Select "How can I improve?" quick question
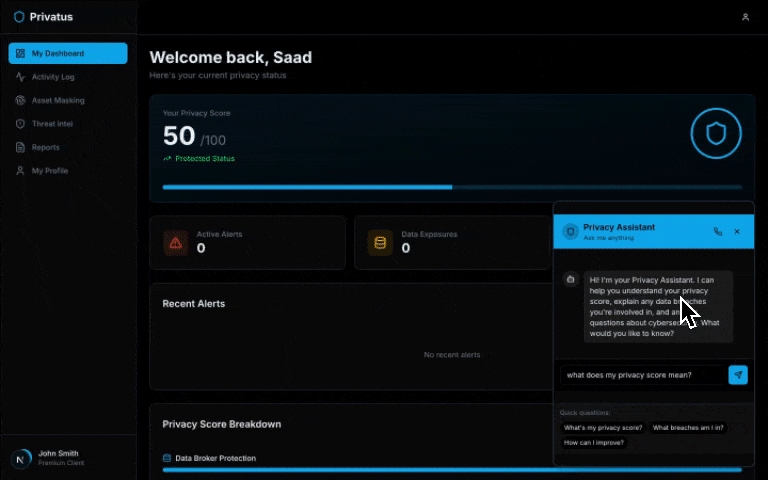Image resolution: width=768 pixels, height=480 pixels. (594, 442)
